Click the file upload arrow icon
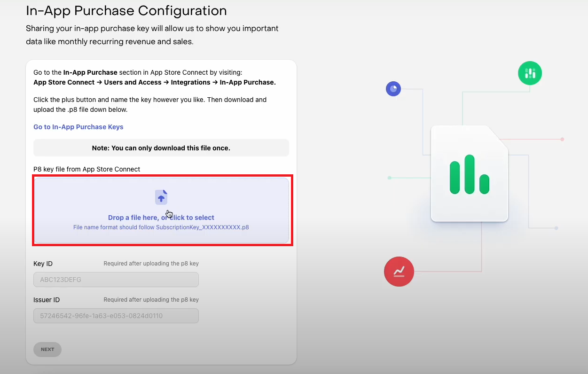Screen dimensions: 588x374 pyautogui.click(x=161, y=197)
